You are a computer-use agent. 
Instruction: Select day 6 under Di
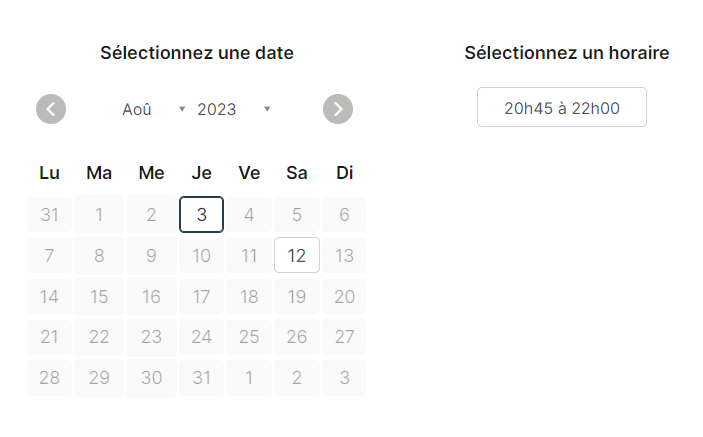(344, 215)
